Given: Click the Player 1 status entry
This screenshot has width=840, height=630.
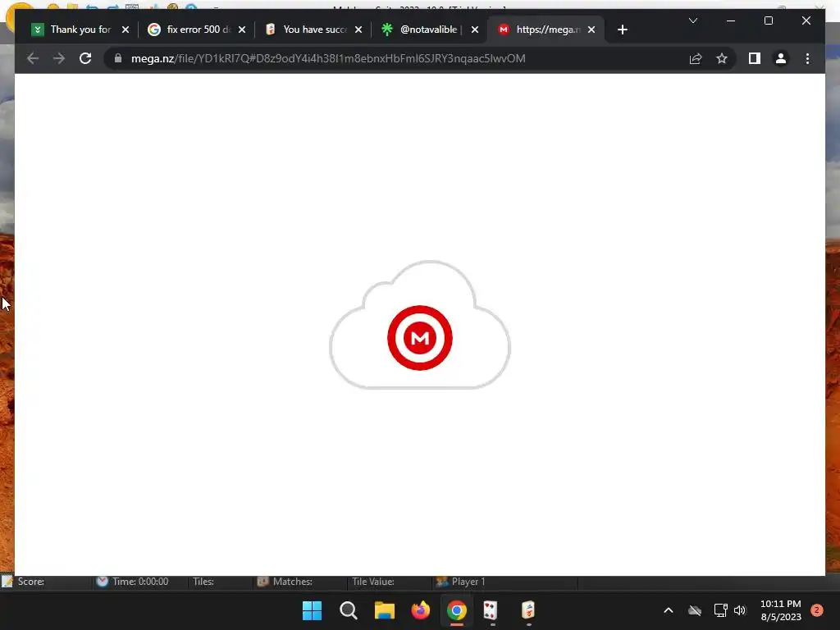Looking at the screenshot, I should [461, 582].
